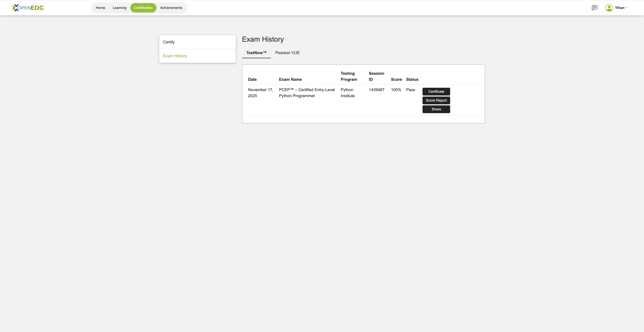Switch to the TestNow™ tab
The height and width of the screenshot is (332, 644).
pos(256,53)
